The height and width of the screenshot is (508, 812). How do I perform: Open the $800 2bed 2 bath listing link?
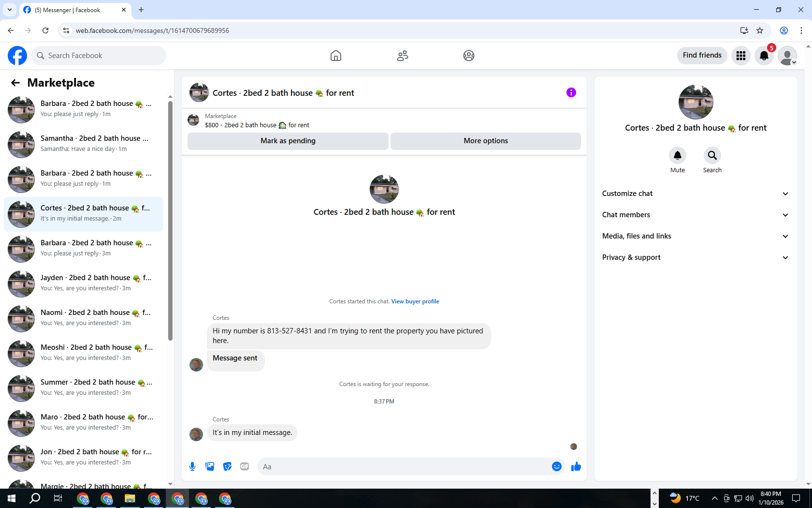coord(257,125)
